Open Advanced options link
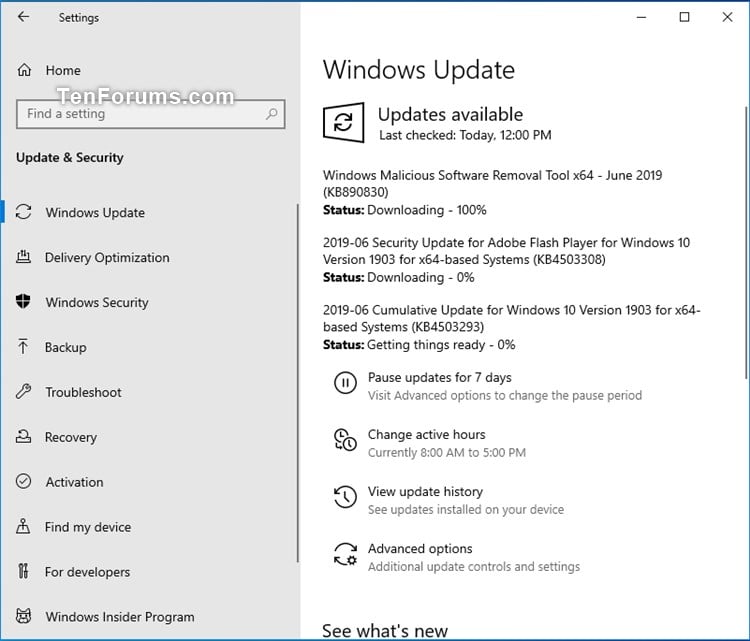Viewport: 750px width, 641px height. (x=420, y=549)
